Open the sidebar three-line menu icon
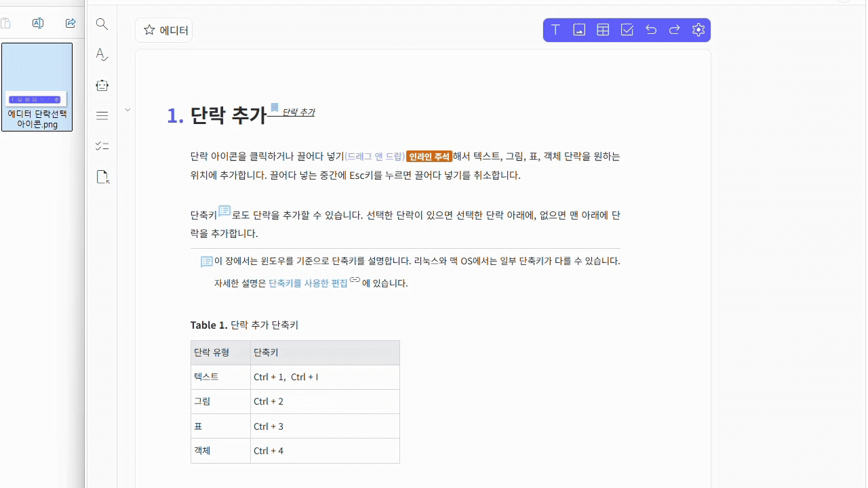 (x=102, y=116)
